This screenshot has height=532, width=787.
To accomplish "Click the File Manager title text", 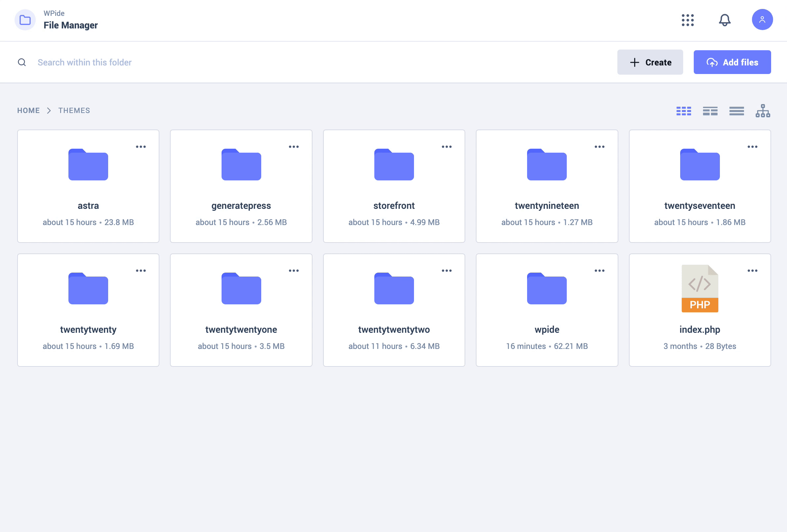I will tap(70, 25).
